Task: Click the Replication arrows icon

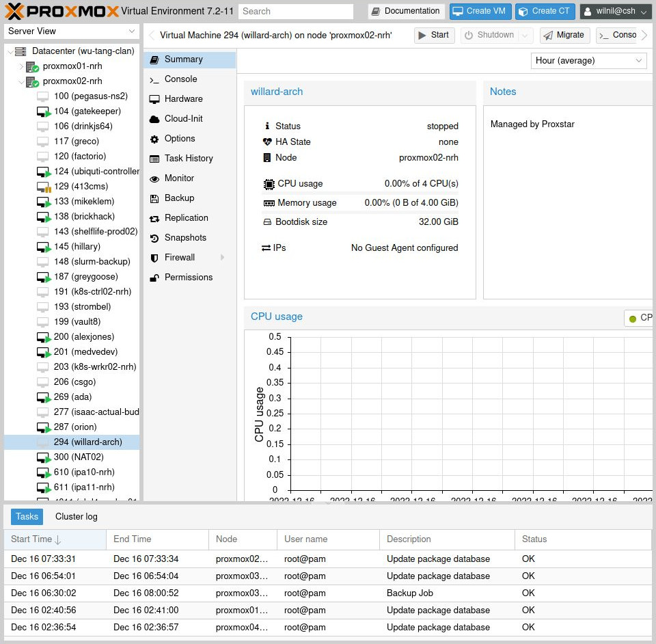Action: pyautogui.click(x=154, y=219)
